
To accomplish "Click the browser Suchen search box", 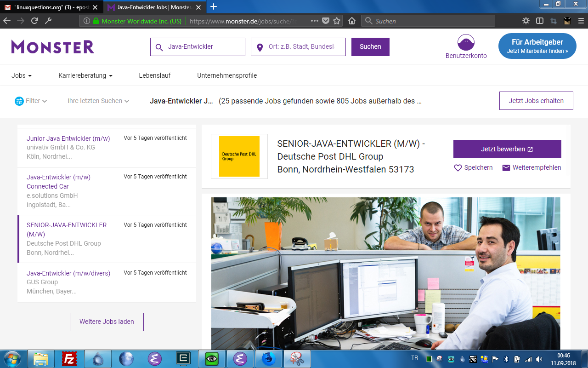I will click(x=428, y=21).
